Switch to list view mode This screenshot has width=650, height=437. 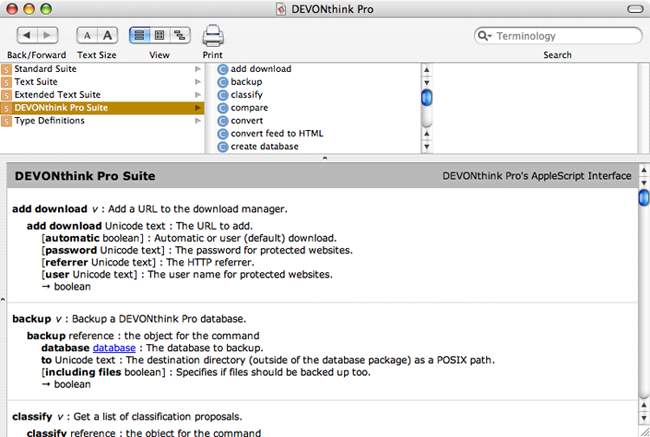[139, 35]
